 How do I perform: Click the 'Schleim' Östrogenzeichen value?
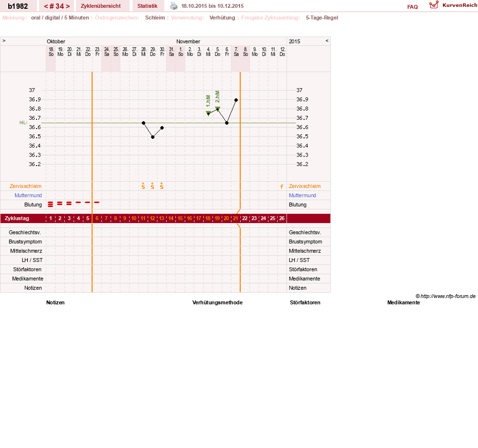pos(155,18)
